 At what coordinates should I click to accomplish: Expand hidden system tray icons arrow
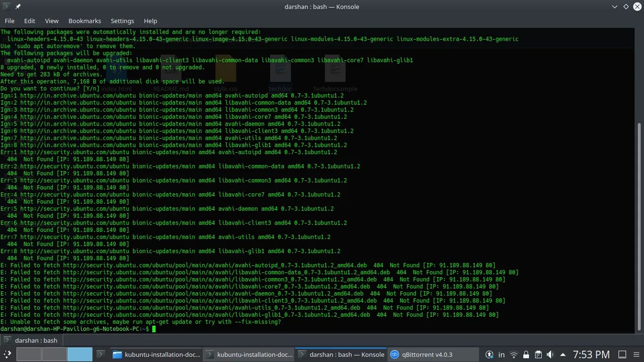pos(562,354)
